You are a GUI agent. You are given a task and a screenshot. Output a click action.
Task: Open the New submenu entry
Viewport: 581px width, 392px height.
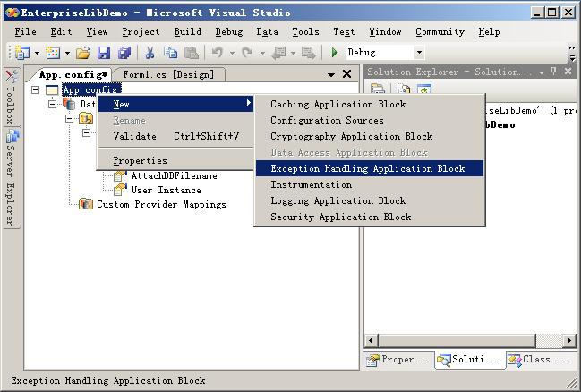(175, 104)
